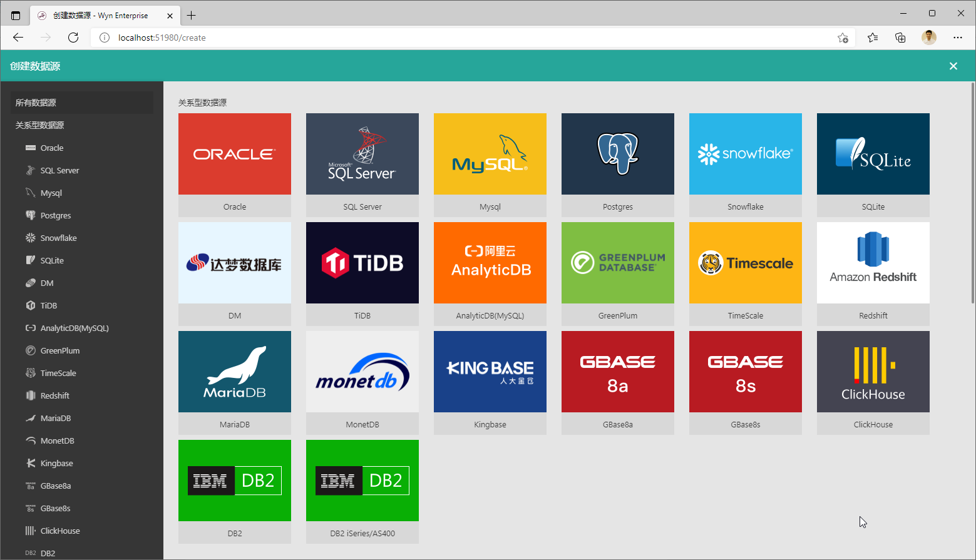Click the ClickHouse bars sidebar icon
The image size is (976, 560).
click(x=31, y=531)
